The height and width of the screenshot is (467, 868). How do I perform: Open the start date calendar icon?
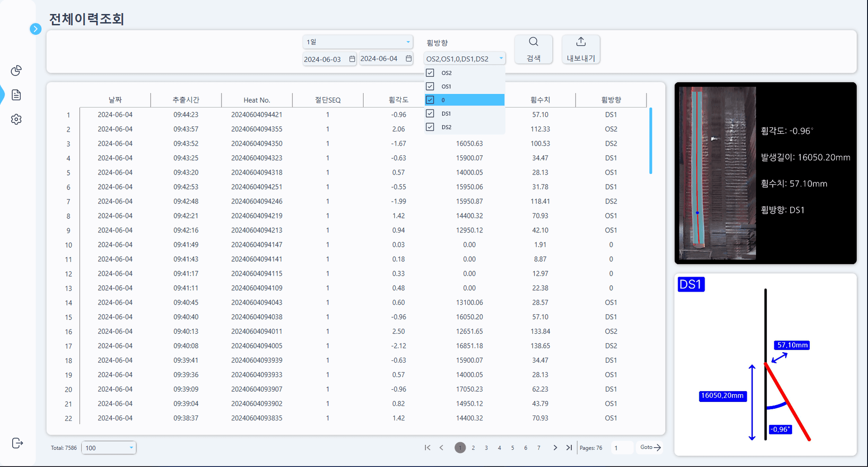[352, 59]
